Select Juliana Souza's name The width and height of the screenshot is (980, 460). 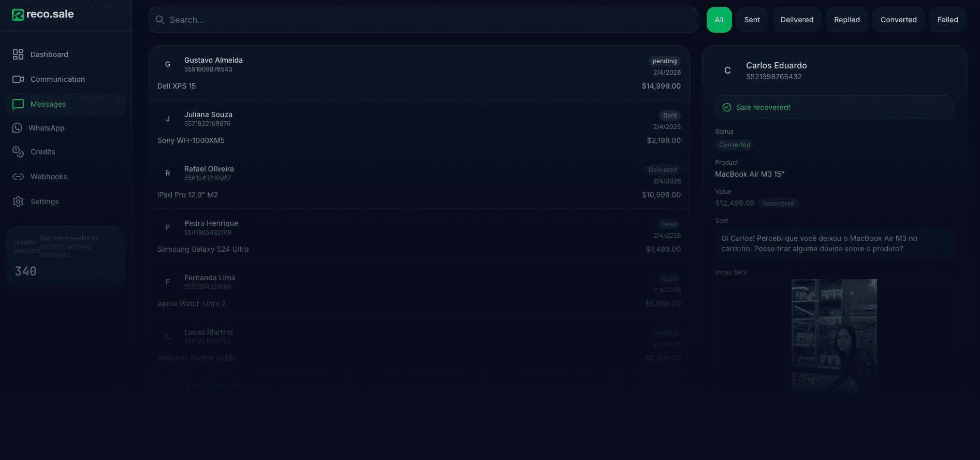(208, 114)
